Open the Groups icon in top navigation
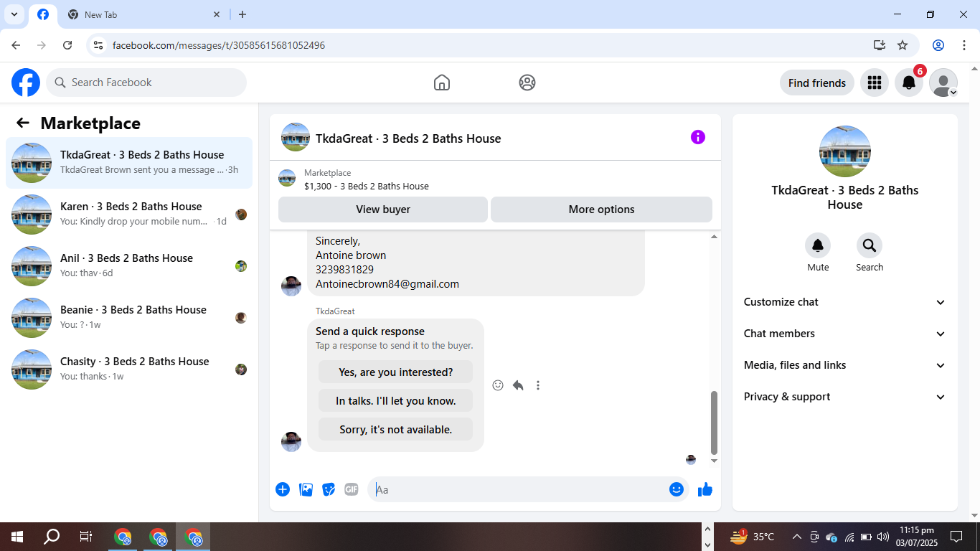Image resolution: width=980 pixels, height=551 pixels. click(x=527, y=83)
